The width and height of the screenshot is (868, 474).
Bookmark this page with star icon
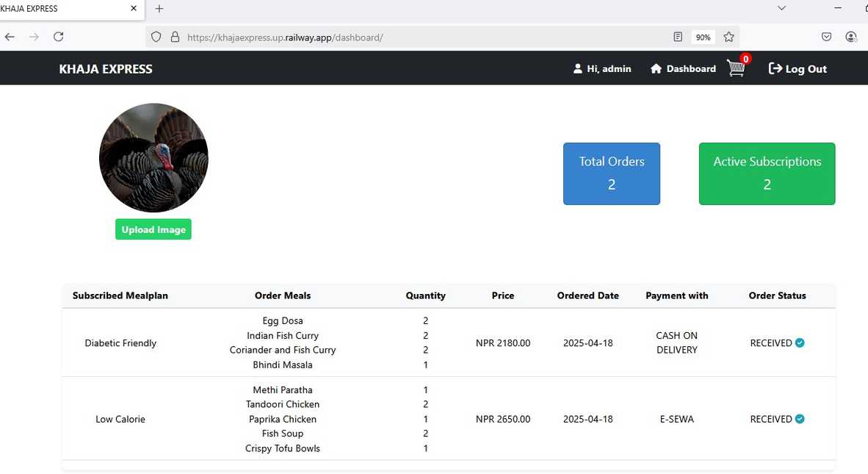point(728,37)
